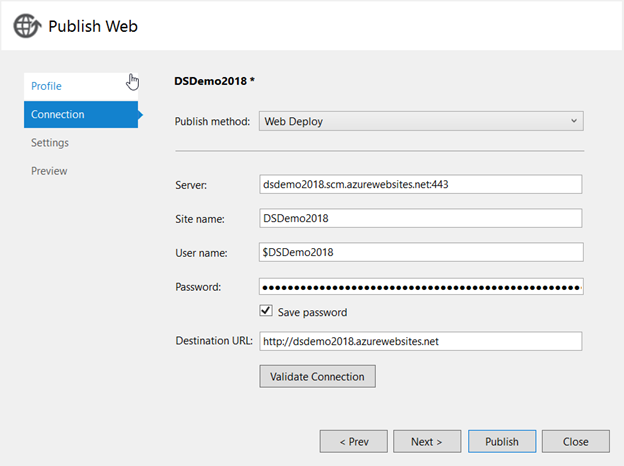The width and height of the screenshot is (624, 466).
Task: Close the Publish Web dialog
Action: [575, 441]
